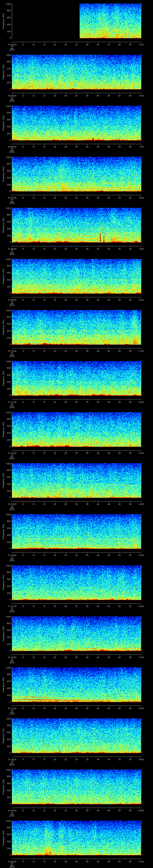The height and width of the screenshot is (868, 153).
Task: Click the 15:04:00 start time label
Action: (12, 44)
